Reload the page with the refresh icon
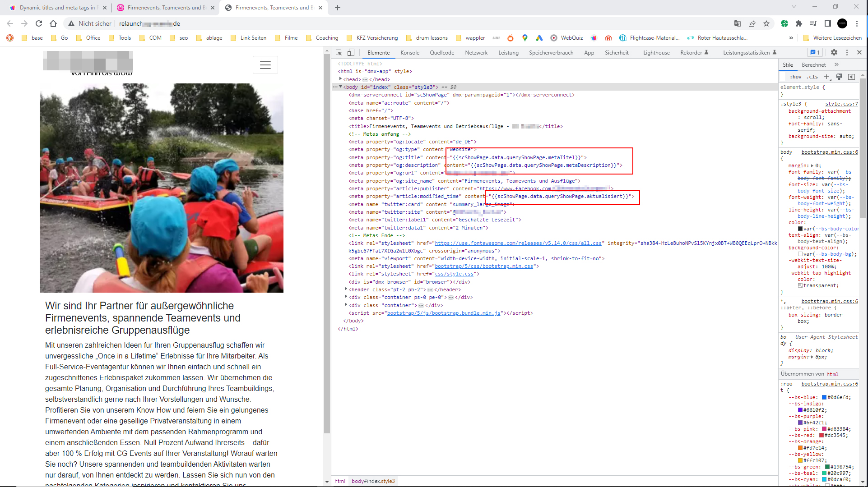The width and height of the screenshot is (868, 487). [39, 23]
